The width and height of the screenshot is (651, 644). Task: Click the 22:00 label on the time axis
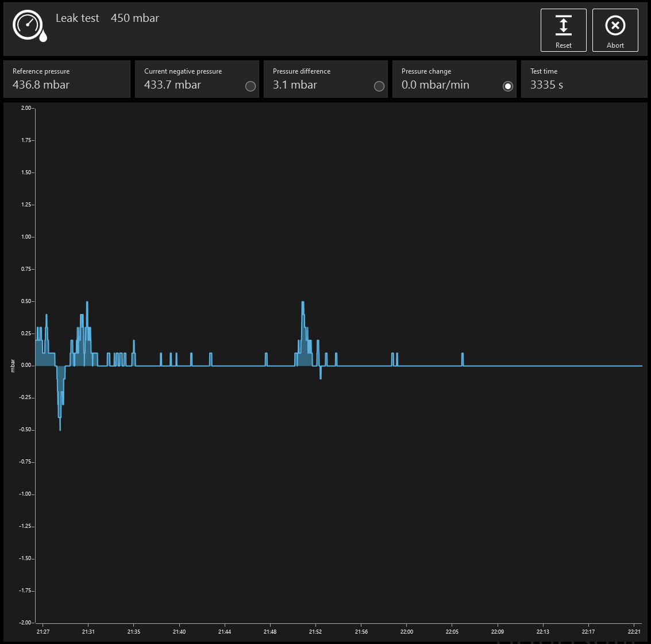[x=406, y=632]
